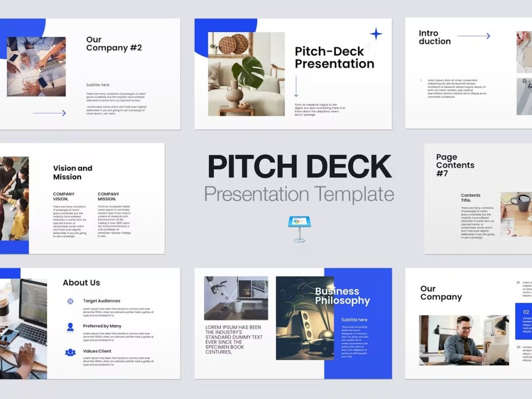Click the Keynote lectern icon below the main title

299,223
